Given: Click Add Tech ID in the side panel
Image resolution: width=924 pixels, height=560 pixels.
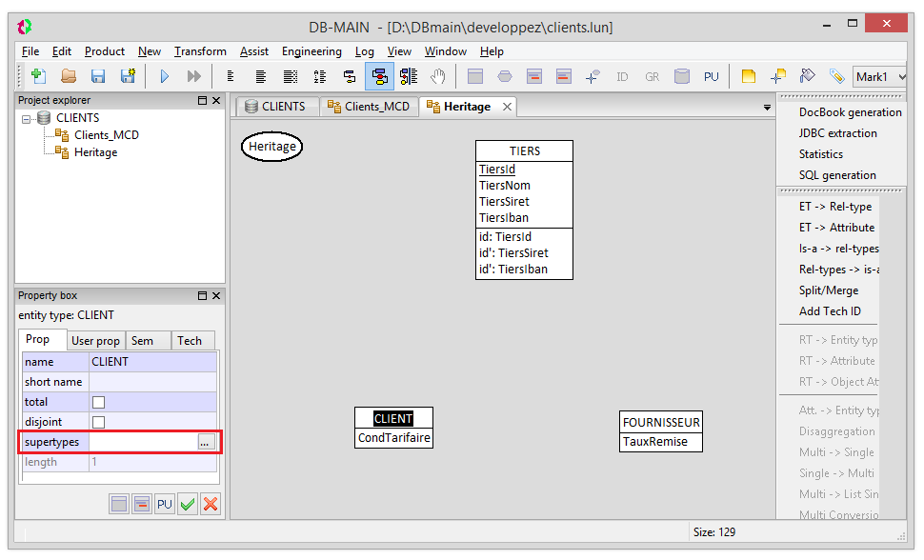Looking at the screenshot, I should coord(830,311).
